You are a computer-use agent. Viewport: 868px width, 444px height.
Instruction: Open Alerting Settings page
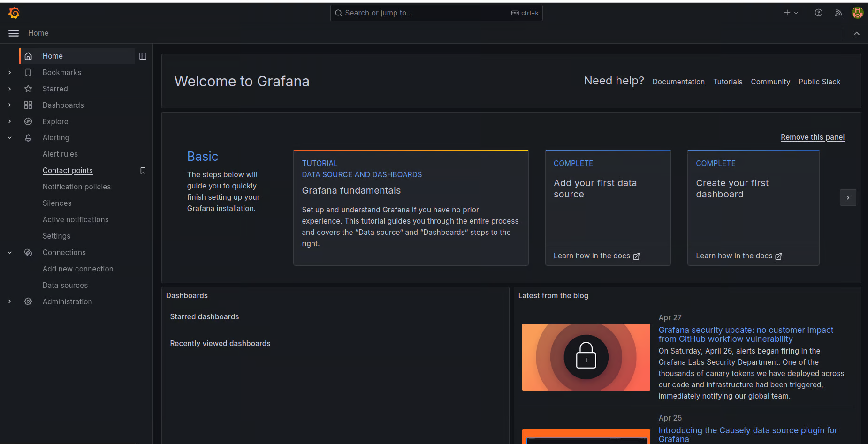tap(56, 236)
